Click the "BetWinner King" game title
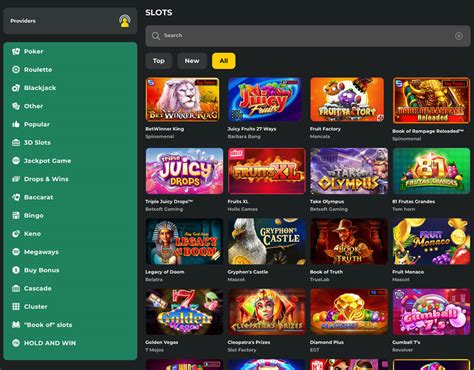Screen dimensions: 474x370 click(165, 129)
